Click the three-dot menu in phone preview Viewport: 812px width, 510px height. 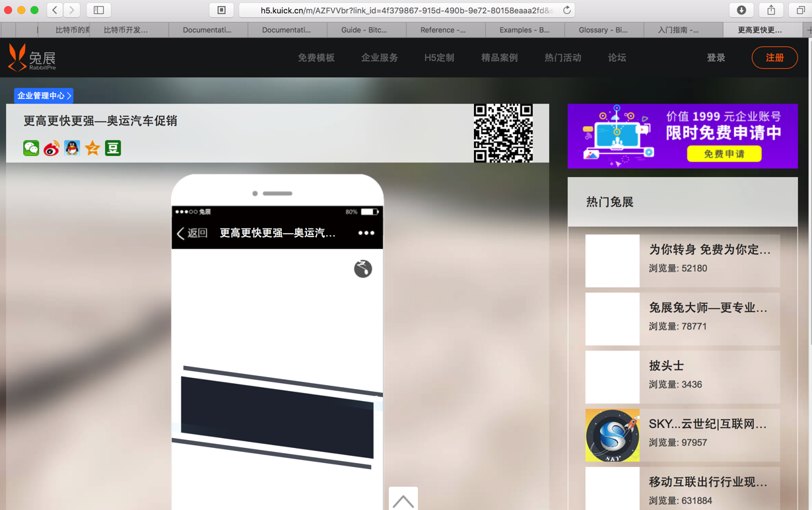tap(366, 233)
